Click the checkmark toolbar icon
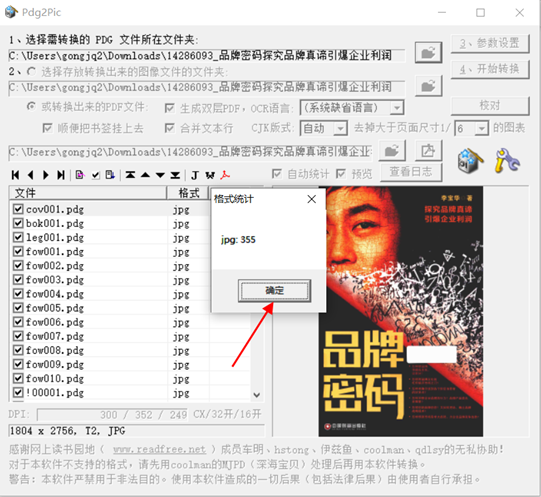 point(96,175)
